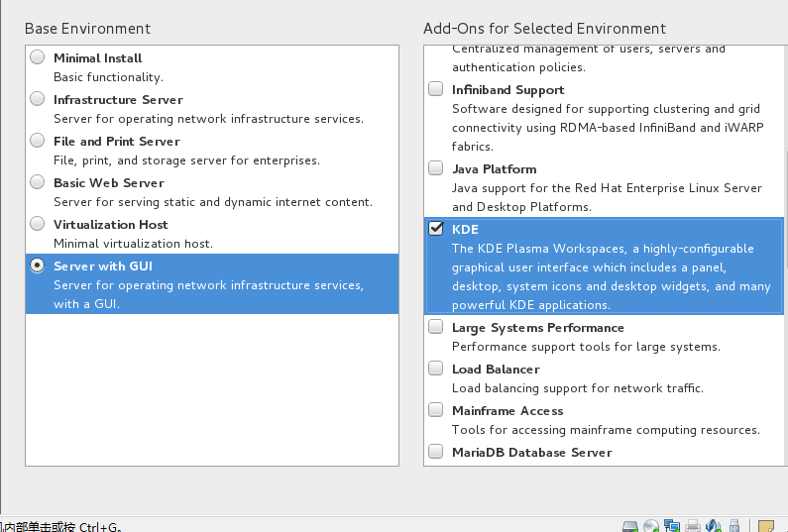Tick the Load Balancer checkbox
Screen dimensions: 788x532
(436, 369)
